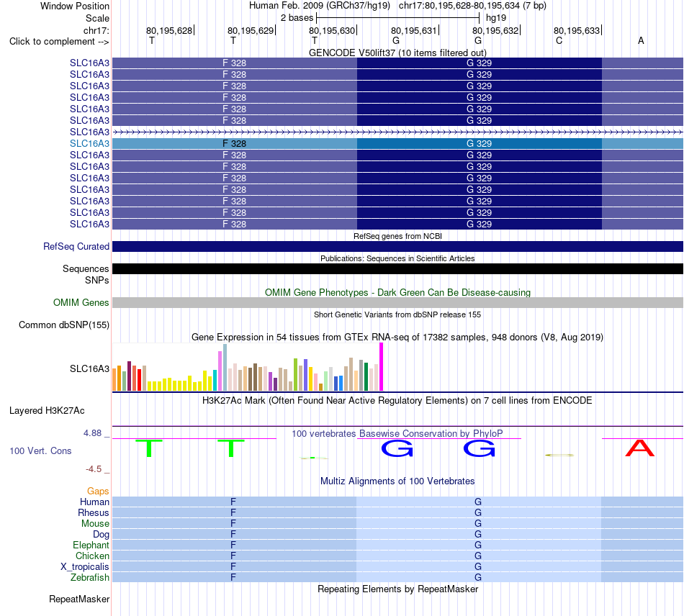Click the black Sequences track bar

(397, 268)
